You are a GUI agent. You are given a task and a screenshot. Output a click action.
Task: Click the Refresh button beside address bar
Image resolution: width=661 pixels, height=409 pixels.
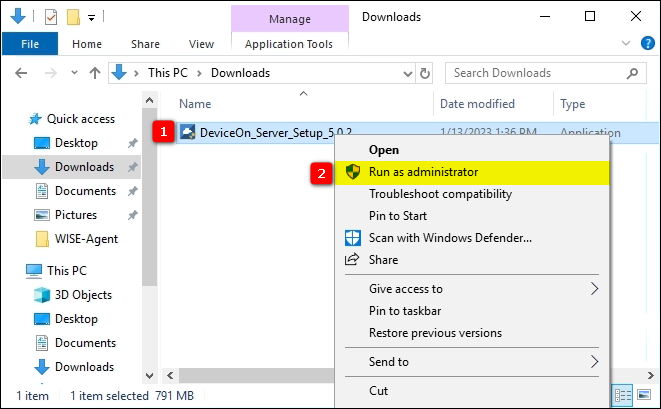425,73
